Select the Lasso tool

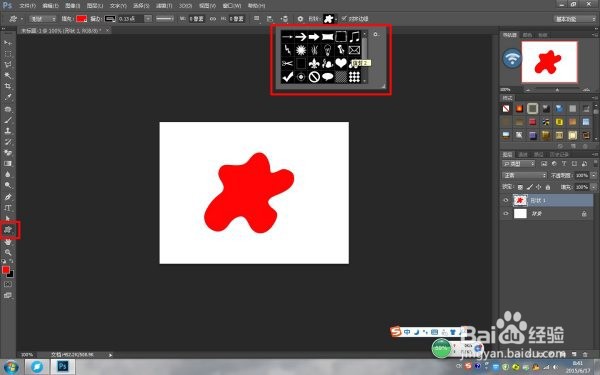click(8, 64)
